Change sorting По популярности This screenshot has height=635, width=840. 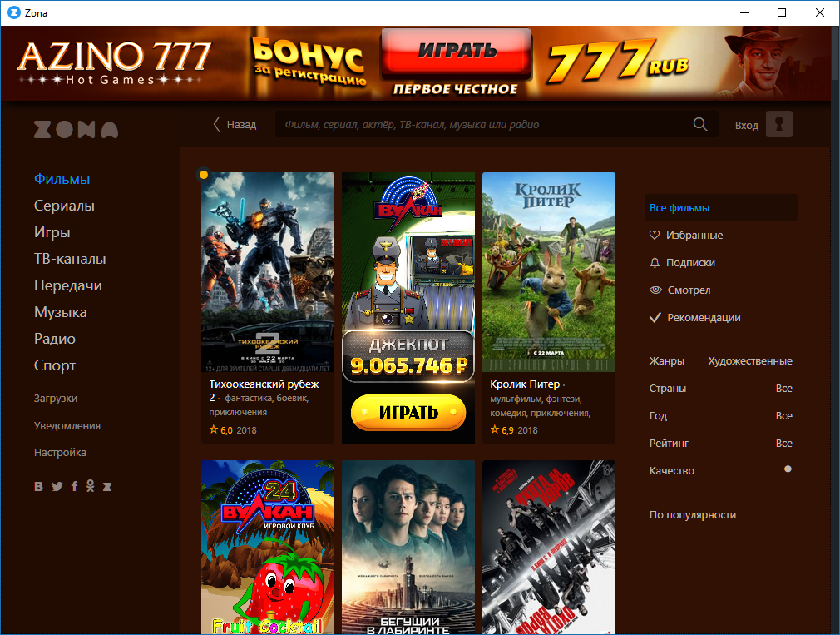click(693, 514)
